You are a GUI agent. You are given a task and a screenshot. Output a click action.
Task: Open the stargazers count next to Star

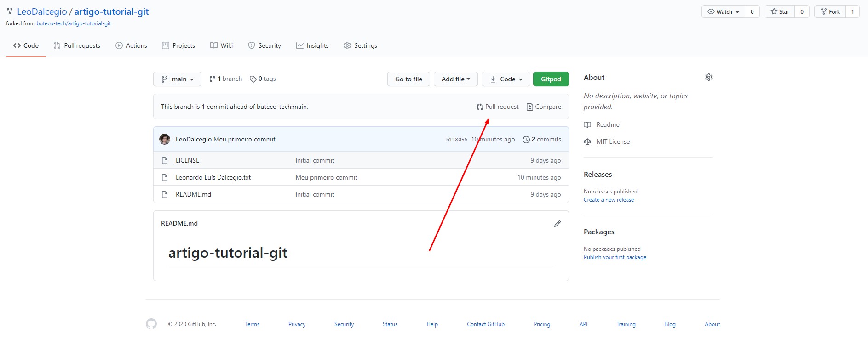tap(802, 11)
